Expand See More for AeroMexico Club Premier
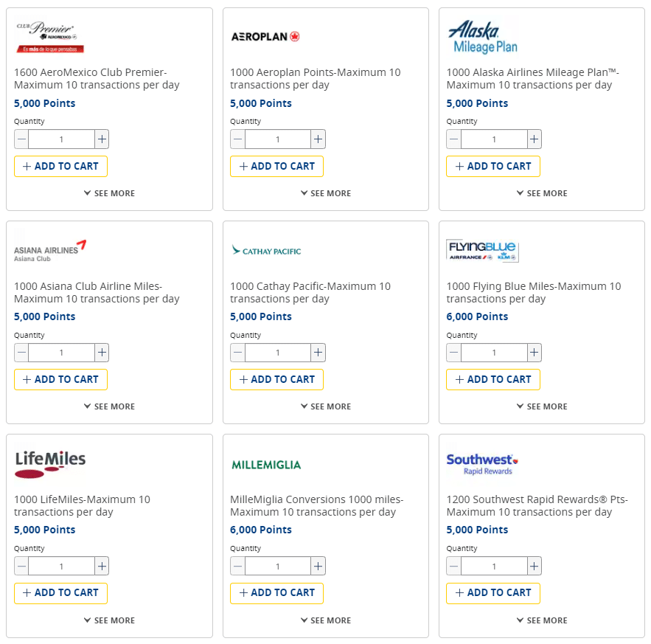Screen dimensions: 651x644 click(109, 193)
